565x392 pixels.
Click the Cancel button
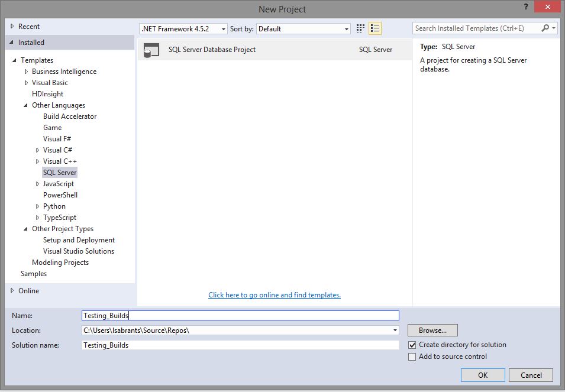[x=531, y=375]
